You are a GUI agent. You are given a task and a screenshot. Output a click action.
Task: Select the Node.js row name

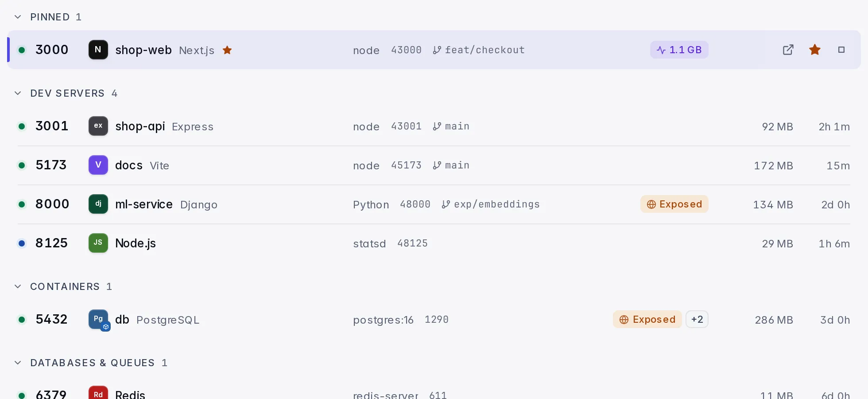pyautogui.click(x=136, y=243)
